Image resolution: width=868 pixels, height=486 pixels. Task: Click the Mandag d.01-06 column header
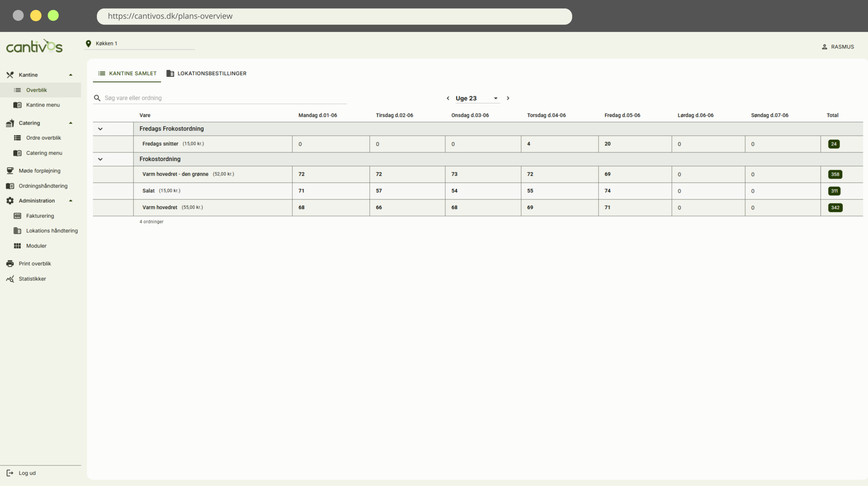(318, 115)
